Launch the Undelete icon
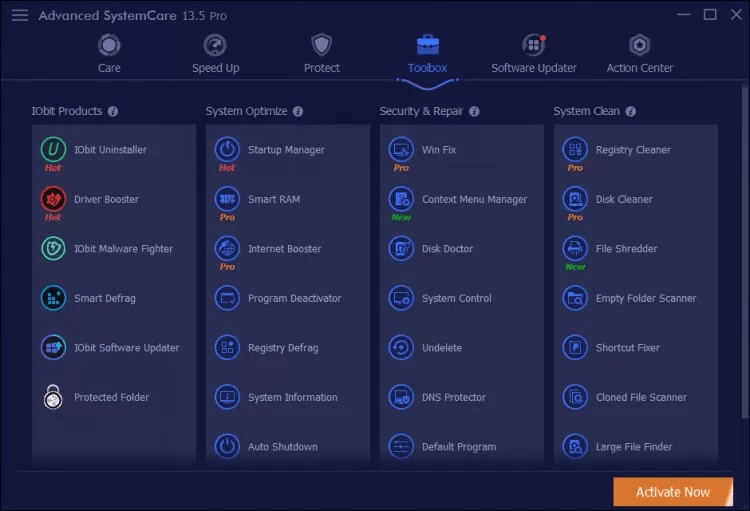The width and height of the screenshot is (750, 511). click(x=401, y=347)
